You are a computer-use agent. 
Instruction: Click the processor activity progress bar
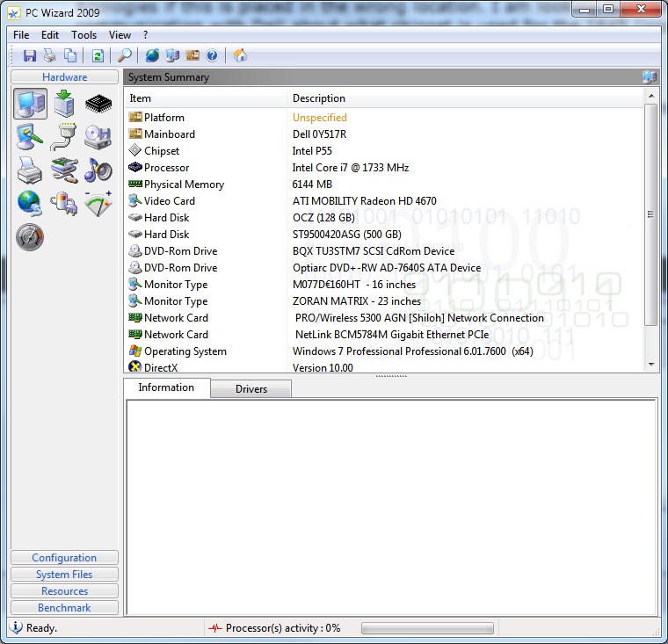click(427, 628)
